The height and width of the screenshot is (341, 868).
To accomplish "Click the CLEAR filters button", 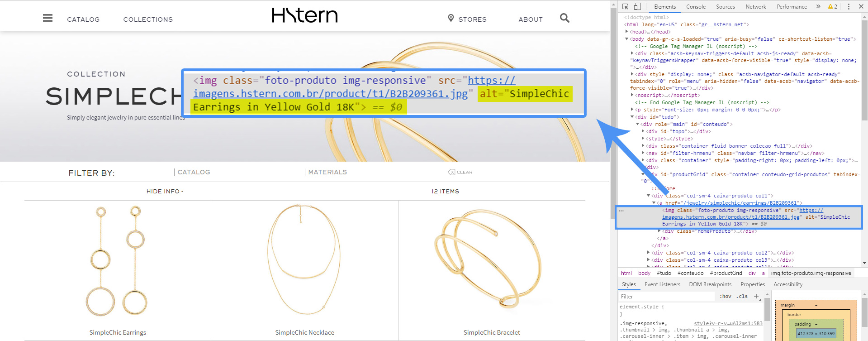I will tap(460, 172).
